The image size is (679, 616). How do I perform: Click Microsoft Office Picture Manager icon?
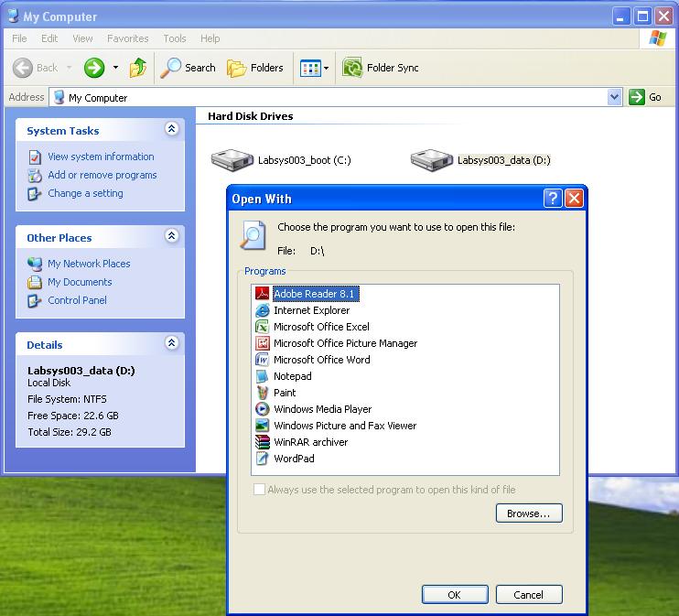pyautogui.click(x=262, y=343)
